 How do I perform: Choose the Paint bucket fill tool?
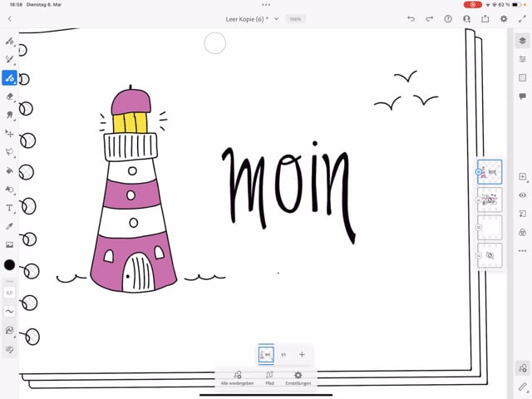tap(9, 170)
